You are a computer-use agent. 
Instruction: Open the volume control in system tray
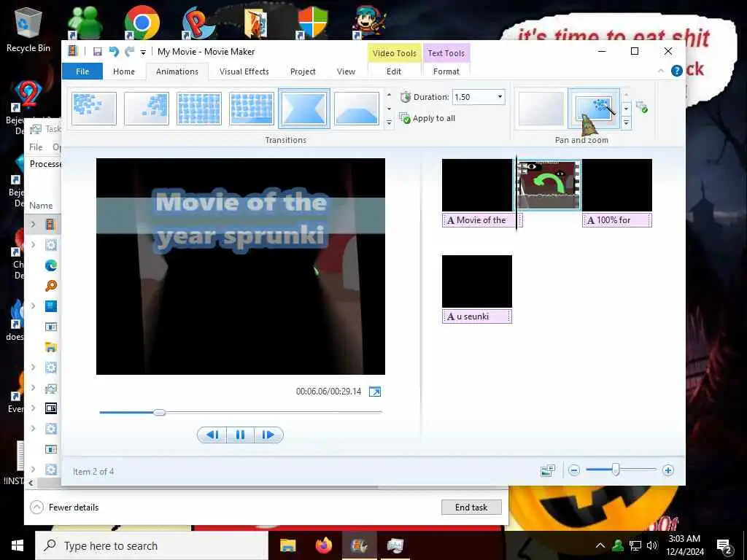[x=652, y=545]
